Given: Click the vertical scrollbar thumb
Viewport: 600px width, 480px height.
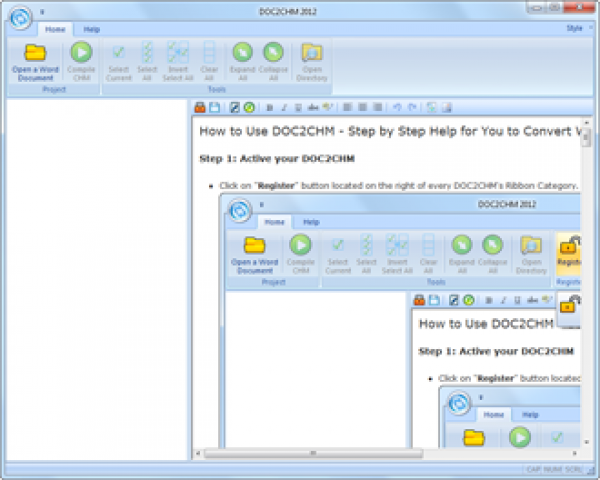Looking at the screenshot, I should pyautogui.click(x=586, y=137).
